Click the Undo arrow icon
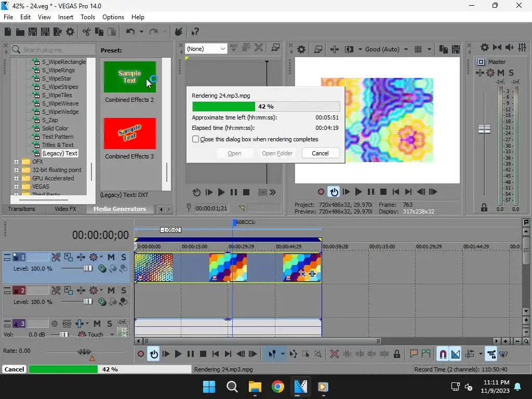The height and width of the screenshot is (399, 532). pos(130,32)
